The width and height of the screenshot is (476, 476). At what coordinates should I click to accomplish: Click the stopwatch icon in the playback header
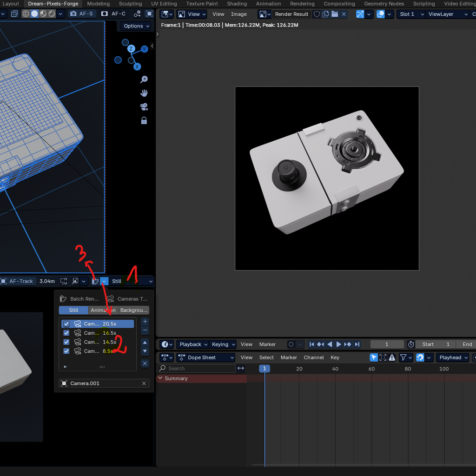pyautogui.click(x=410, y=344)
